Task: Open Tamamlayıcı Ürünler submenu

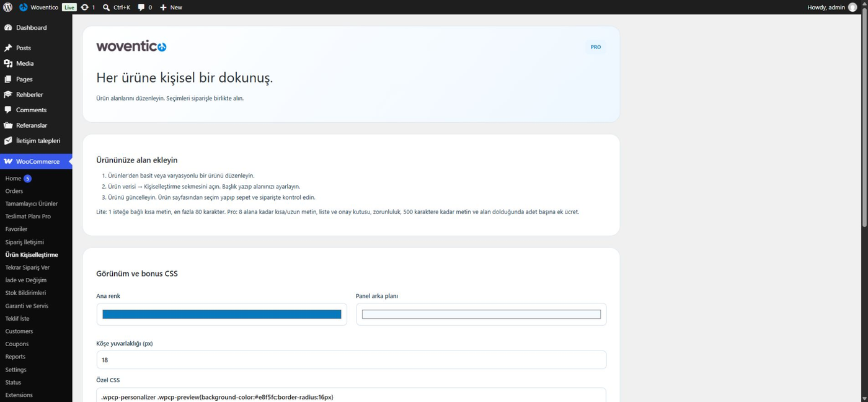Action: [32, 203]
